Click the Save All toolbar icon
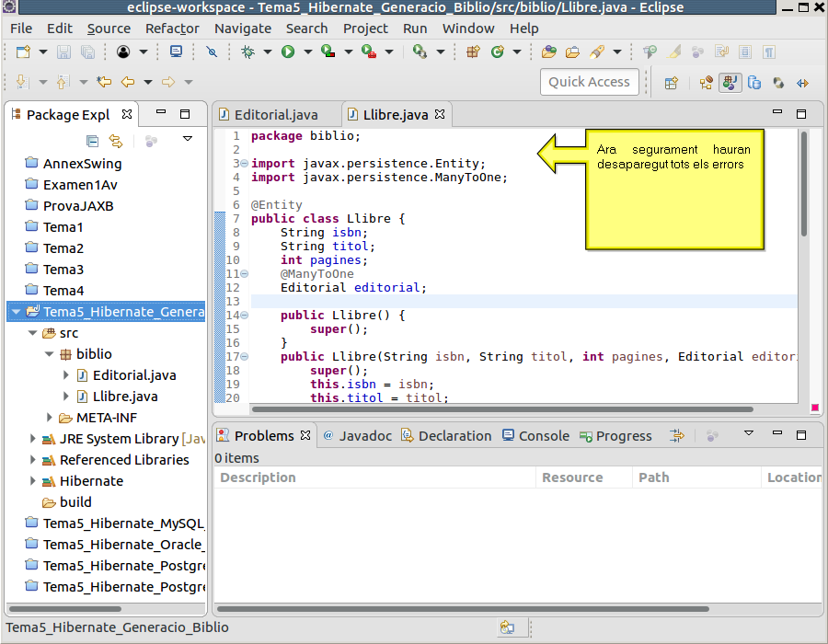The image size is (828, 644). [87, 52]
